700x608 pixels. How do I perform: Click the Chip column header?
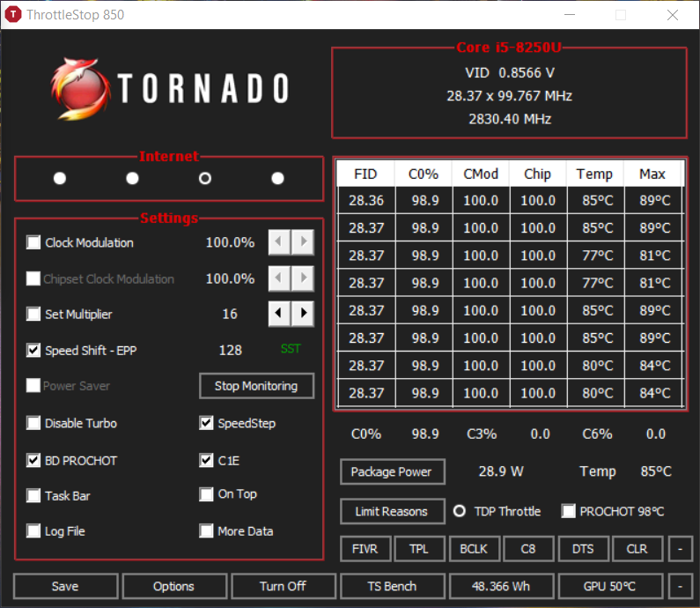[x=537, y=174]
